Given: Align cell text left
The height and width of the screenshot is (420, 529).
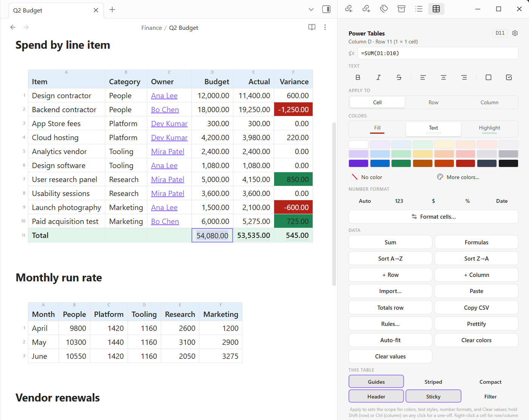Looking at the screenshot, I should tap(423, 77).
